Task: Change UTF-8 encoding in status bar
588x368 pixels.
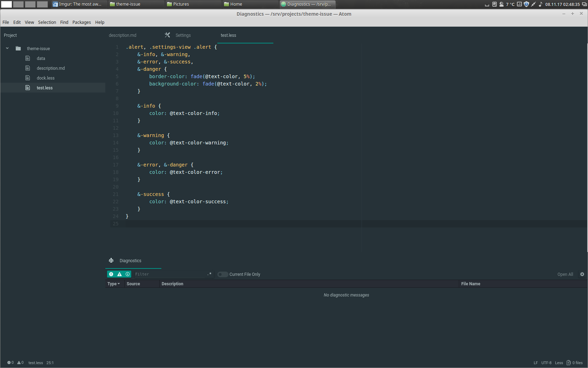Action: click(x=546, y=363)
